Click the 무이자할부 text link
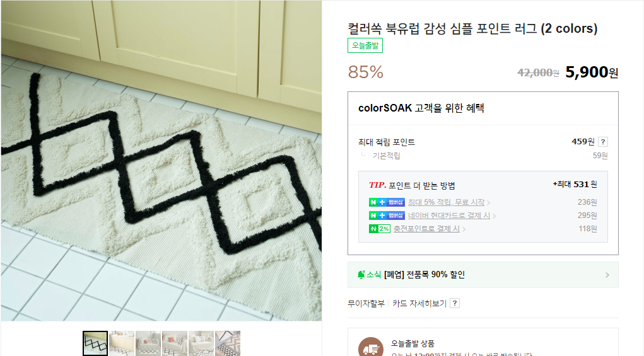Image resolution: width=644 pixels, height=356 pixels. 366,304
